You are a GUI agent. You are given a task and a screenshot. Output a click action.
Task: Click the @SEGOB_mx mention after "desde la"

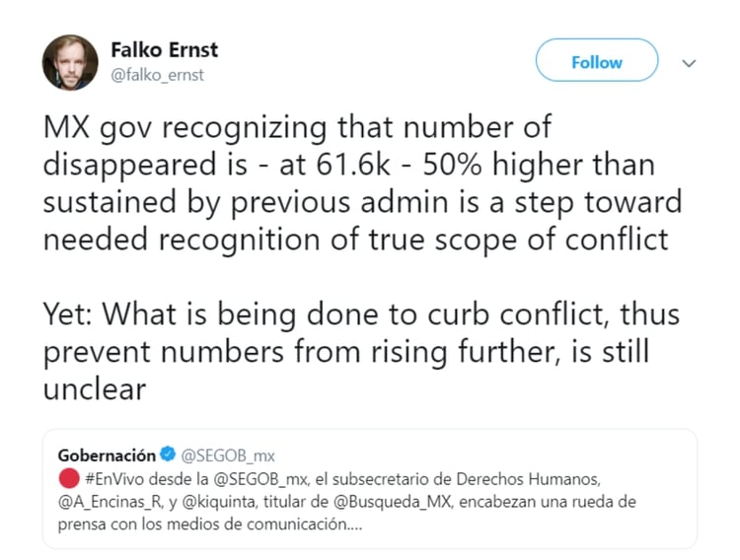pos(263,478)
